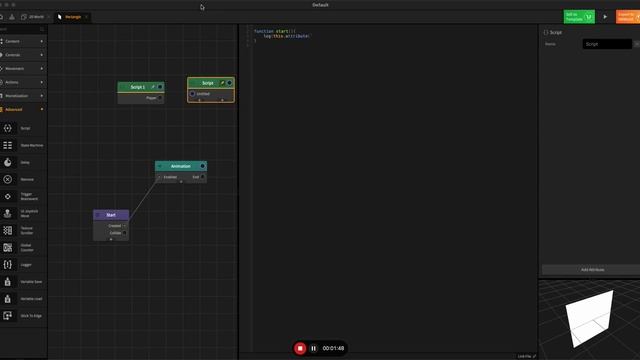Click the output port on selected Script node header

click(229, 83)
